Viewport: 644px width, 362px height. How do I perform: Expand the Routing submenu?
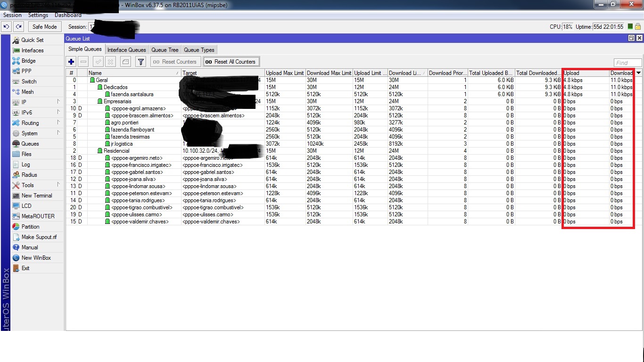pyautogui.click(x=58, y=123)
